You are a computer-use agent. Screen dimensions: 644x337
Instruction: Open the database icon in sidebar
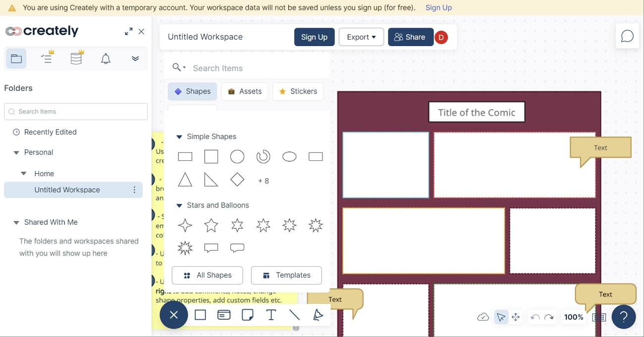click(76, 58)
